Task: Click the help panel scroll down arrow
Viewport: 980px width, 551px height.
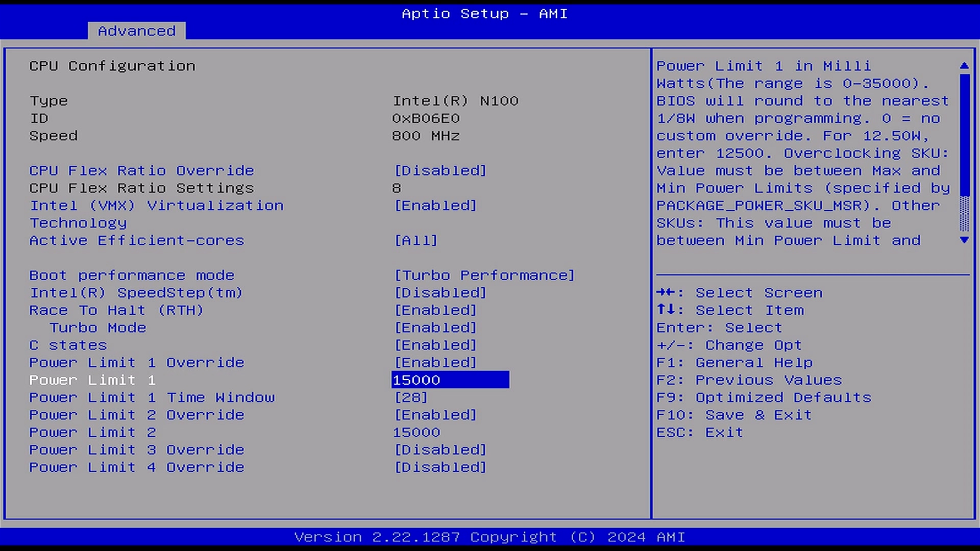Action: [964, 240]
